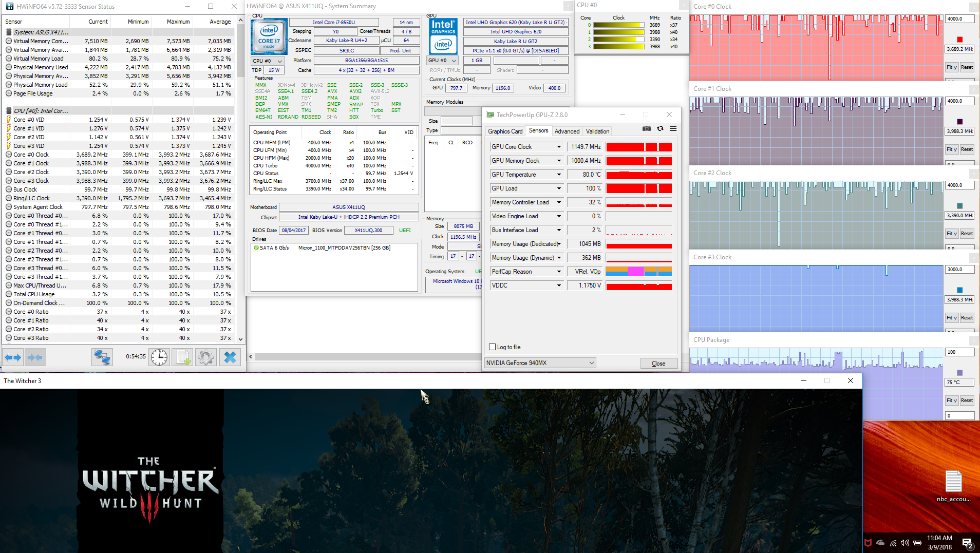Image resolution: width=980 pixels, height=553 pixels.
Task: Click the System: ASUS X411 group icon
Action: pyautogui.click(x=9, y=32)
